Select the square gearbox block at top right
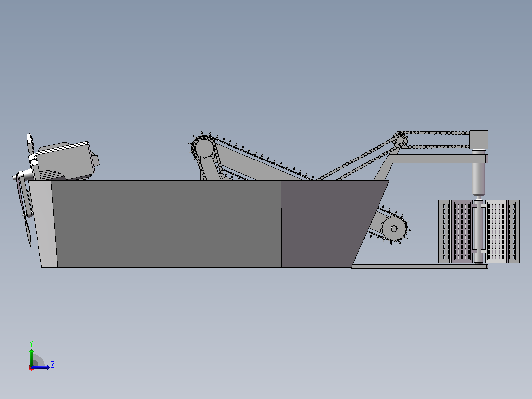This screenshot has width=532, height=399. pos(479,140)
